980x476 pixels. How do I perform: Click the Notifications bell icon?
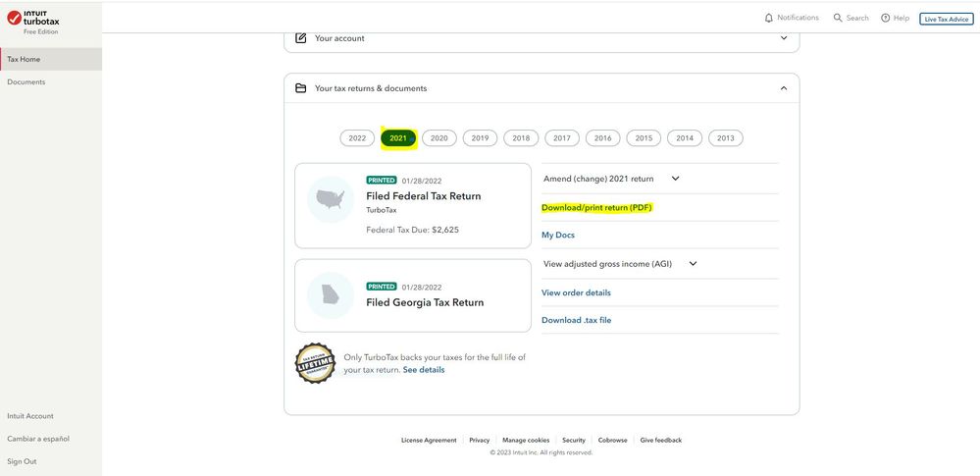click(x=769, y=18)
